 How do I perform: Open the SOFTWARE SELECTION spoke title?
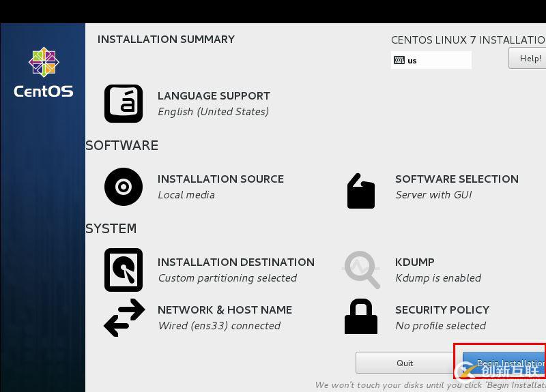point(457,179)
